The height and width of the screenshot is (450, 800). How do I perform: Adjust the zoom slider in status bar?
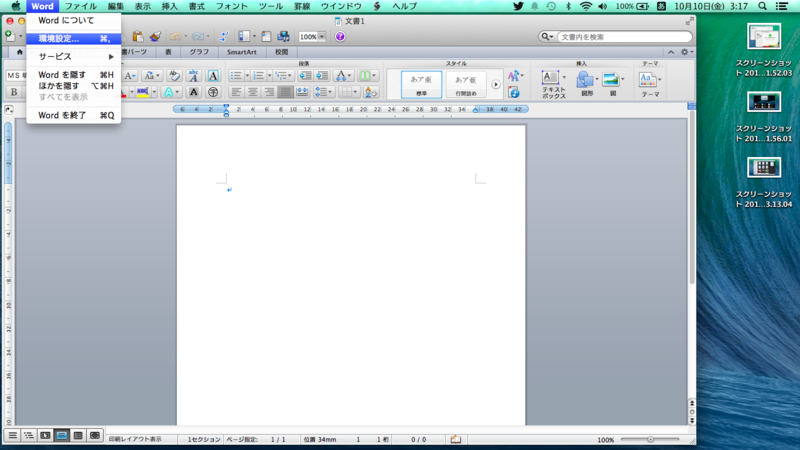650,439
